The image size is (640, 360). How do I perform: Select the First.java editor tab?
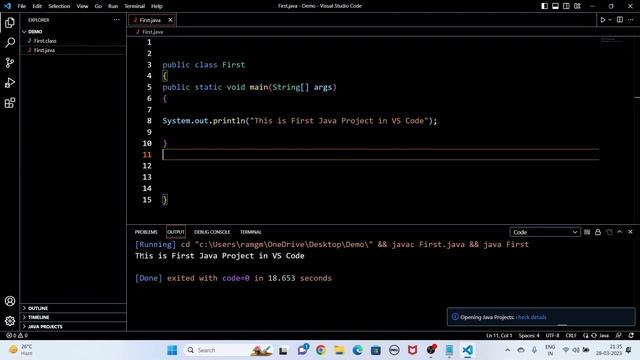(x=152, y=20)
